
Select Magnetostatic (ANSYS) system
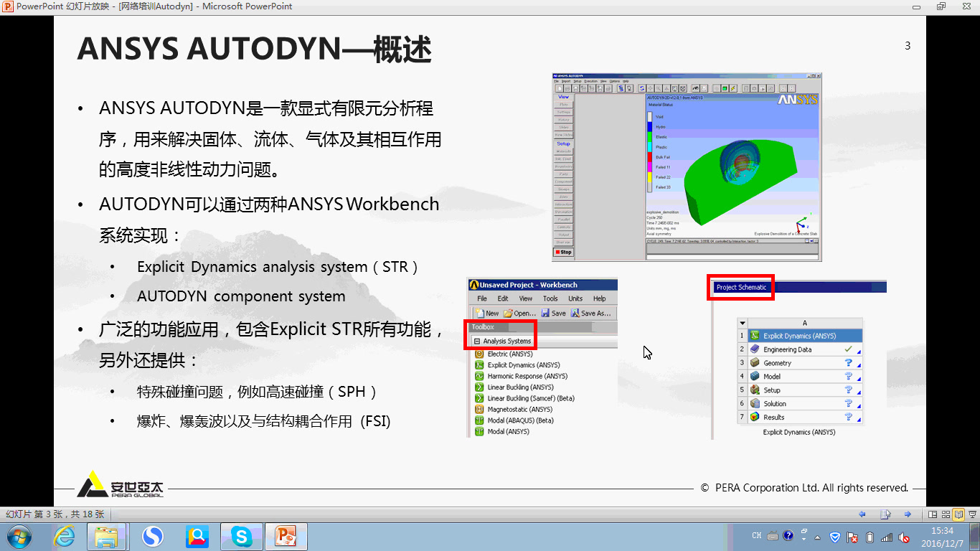(514, 410)
